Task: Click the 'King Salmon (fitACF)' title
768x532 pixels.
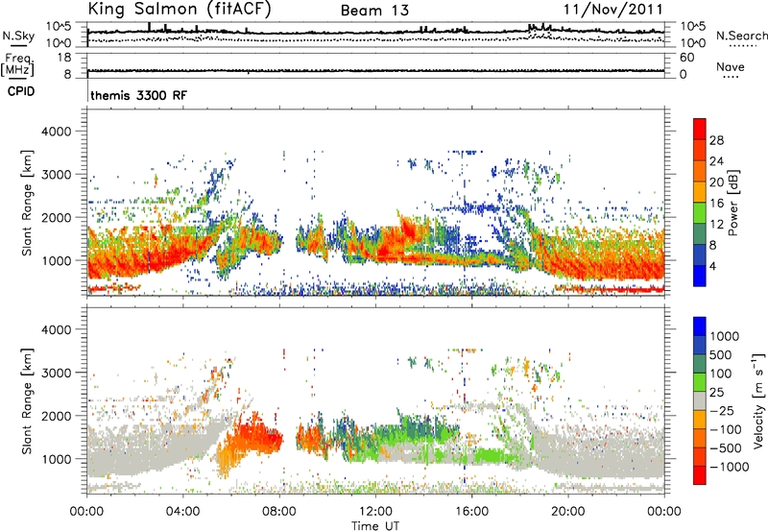Action: pos(180,10)
